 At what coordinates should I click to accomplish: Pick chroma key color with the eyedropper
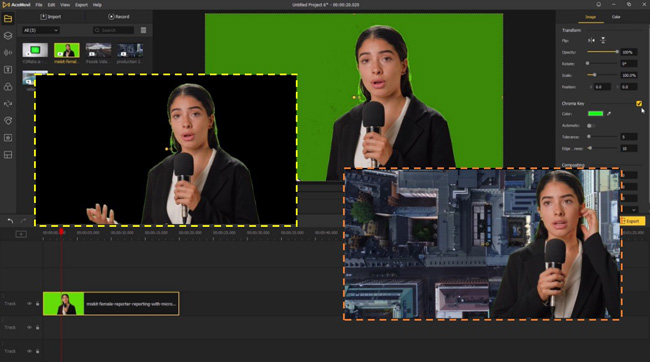(x=609, y=114)
